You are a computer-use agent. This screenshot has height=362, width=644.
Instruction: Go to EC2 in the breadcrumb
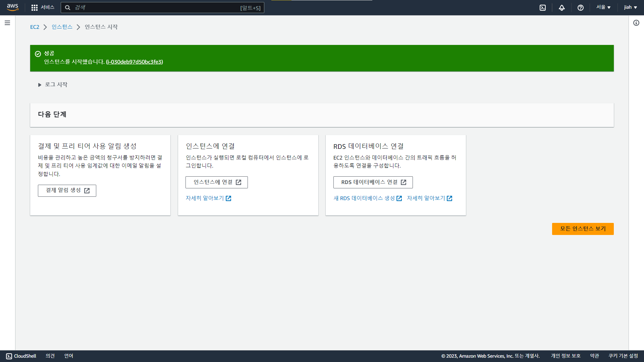(x=35, y=27)
